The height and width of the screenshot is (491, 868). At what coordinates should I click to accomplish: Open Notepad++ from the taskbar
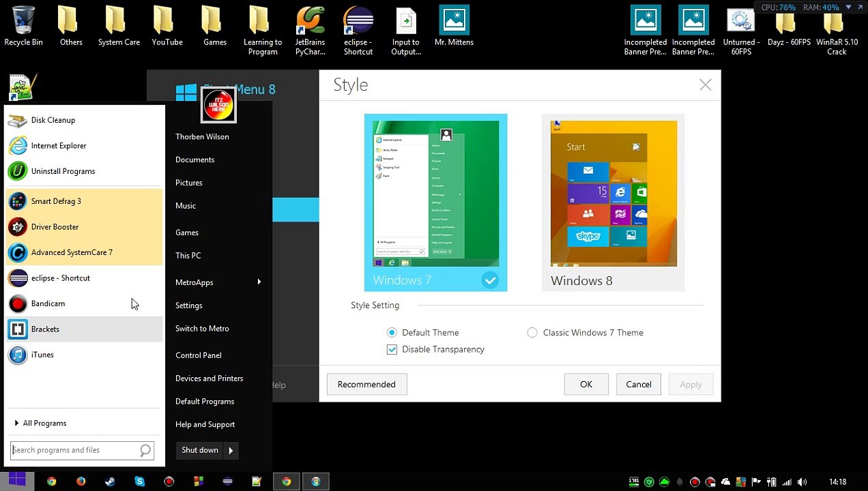257,481
